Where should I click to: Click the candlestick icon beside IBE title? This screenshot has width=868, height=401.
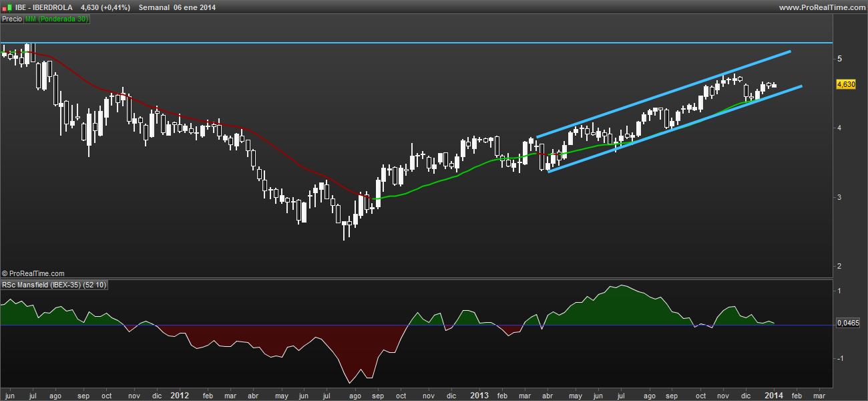point(7,7)
